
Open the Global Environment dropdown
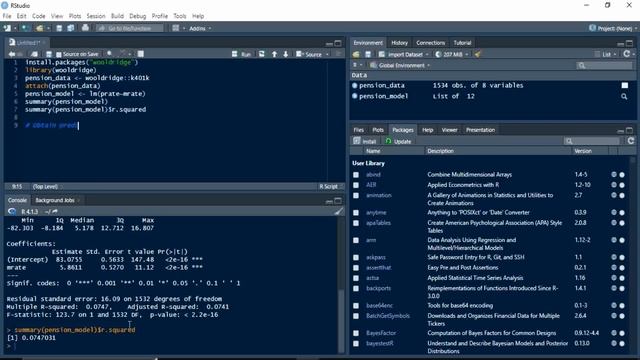tap(400, 65)
